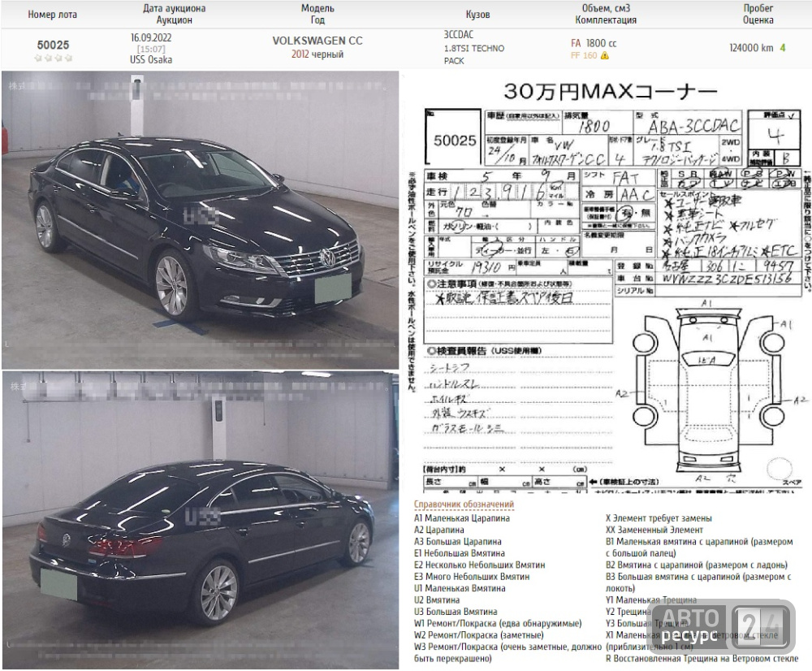The image size is (812, 671).
Task: Click the '1.8TSI TECHNO PACK' trim text
Action: coord(474,54)
